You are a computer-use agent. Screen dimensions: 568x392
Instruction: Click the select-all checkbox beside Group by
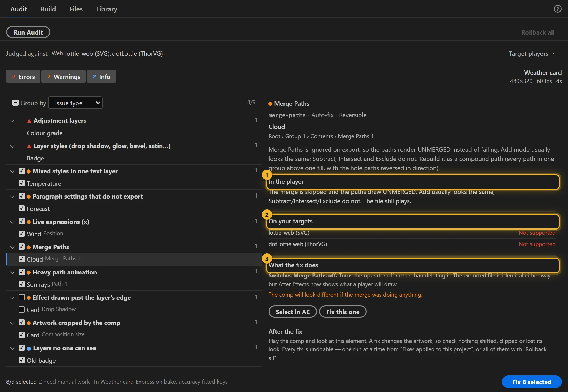coord(15,103)
